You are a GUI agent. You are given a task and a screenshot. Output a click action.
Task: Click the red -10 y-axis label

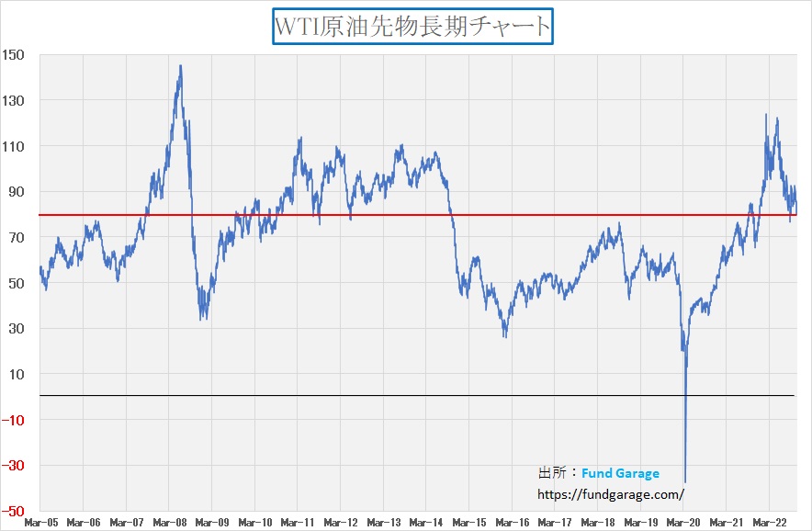click(14, 420)
